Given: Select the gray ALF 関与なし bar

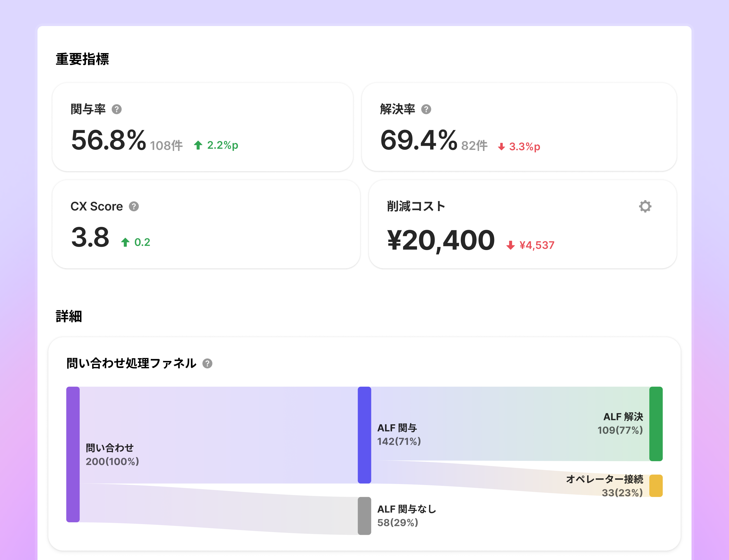Looking at the screenshot, I should coord(364,516).
